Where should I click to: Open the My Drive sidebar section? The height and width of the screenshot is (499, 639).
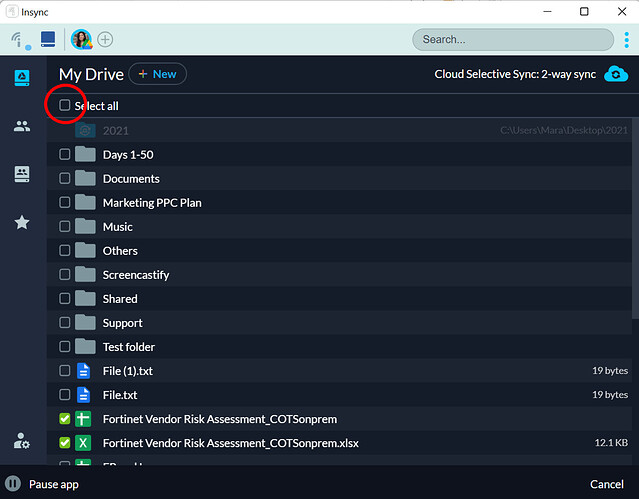tap(21, 78)
